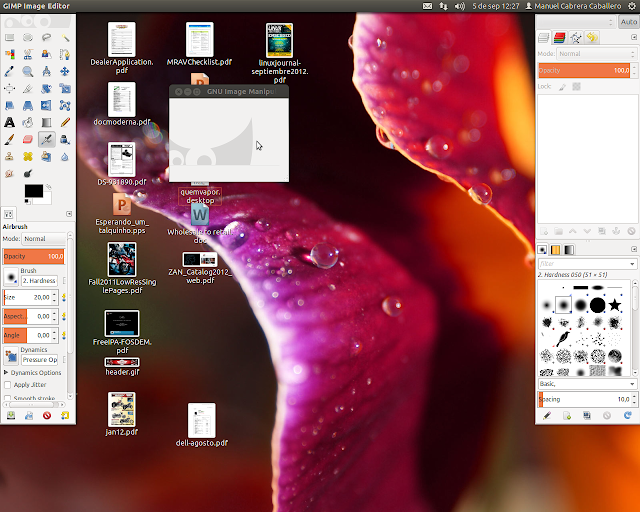
Task: Select the Foreground Select tool
Action: tap(46, 54)
